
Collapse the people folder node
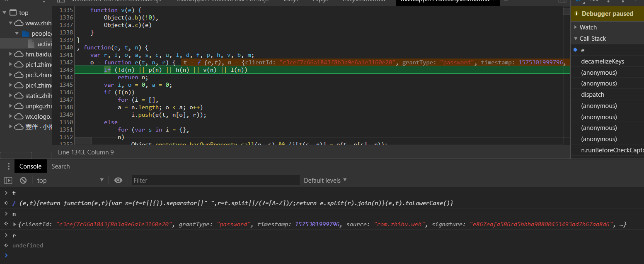(17, 33)
